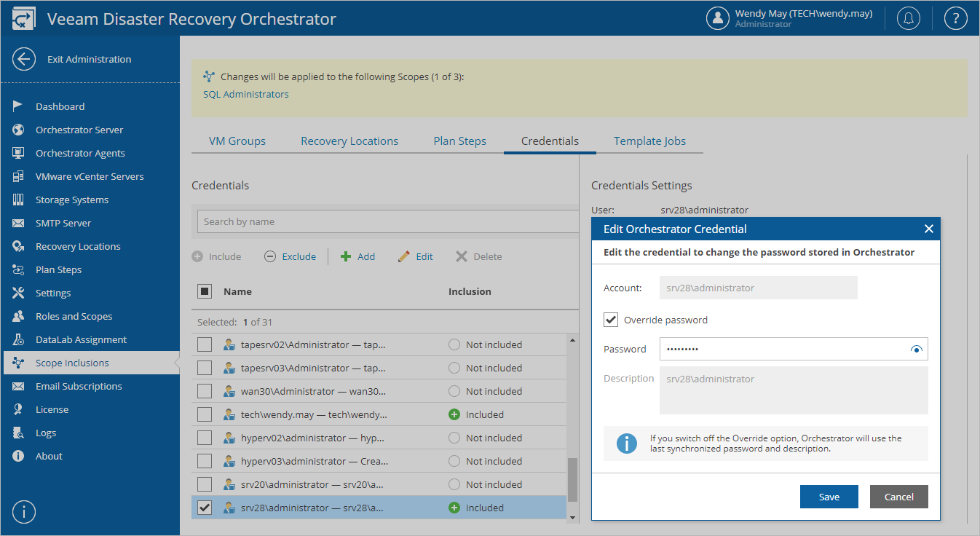Switch to the VM Groups tab

pyautogui.click(x=237, y=141)
